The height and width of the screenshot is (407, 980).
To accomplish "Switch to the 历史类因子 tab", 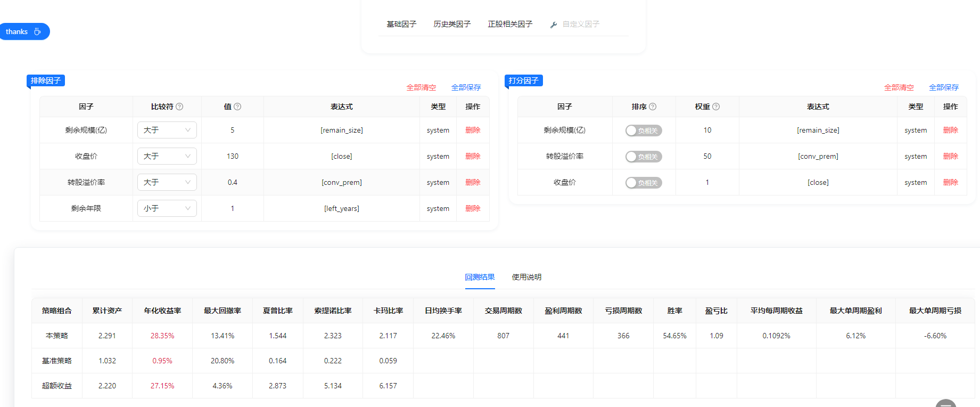I will [452, 24].
